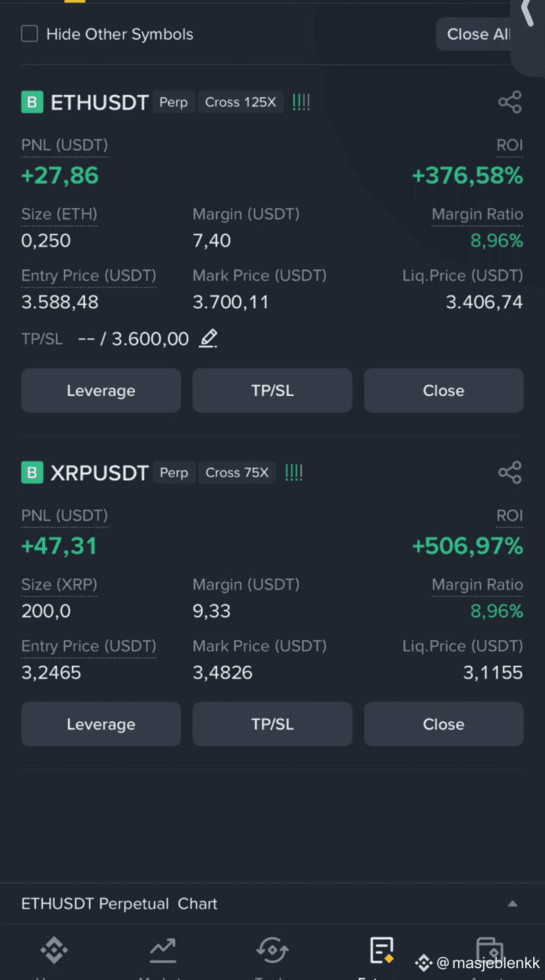Open the Assets wallet icon in bottom bar

(489, 950)
